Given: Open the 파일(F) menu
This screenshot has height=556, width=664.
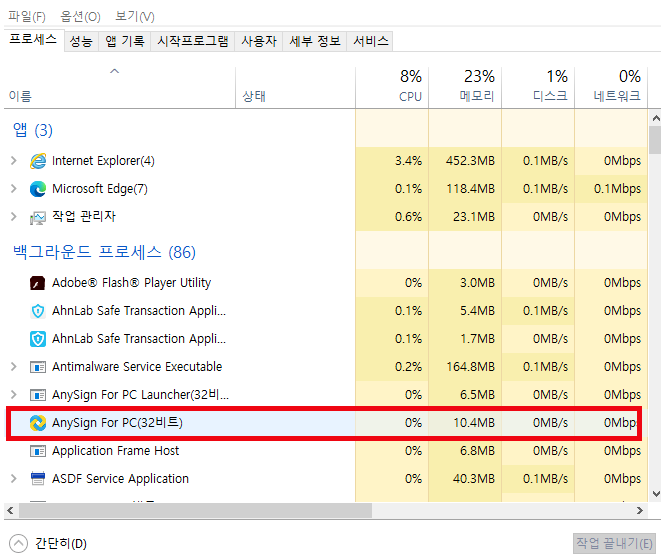Looking at the screenshot, I should 27,17.
